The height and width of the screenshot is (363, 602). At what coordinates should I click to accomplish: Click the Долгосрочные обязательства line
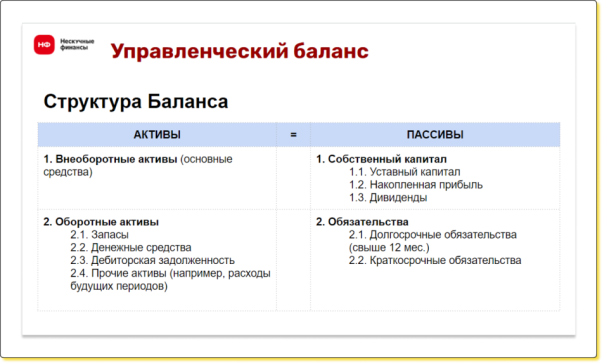tap(433, 241)
